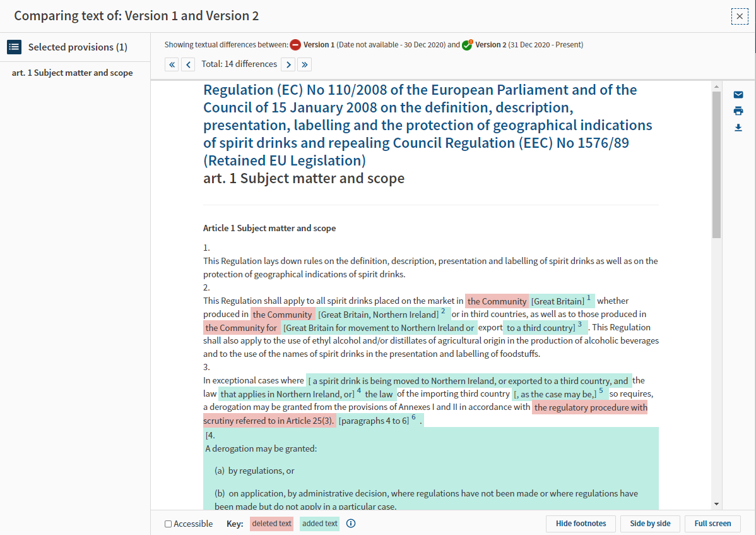The width and height of the screenshot is (756, 535).
Task: Open footnote 5 after as the case may be
Action: pos(601,391)
